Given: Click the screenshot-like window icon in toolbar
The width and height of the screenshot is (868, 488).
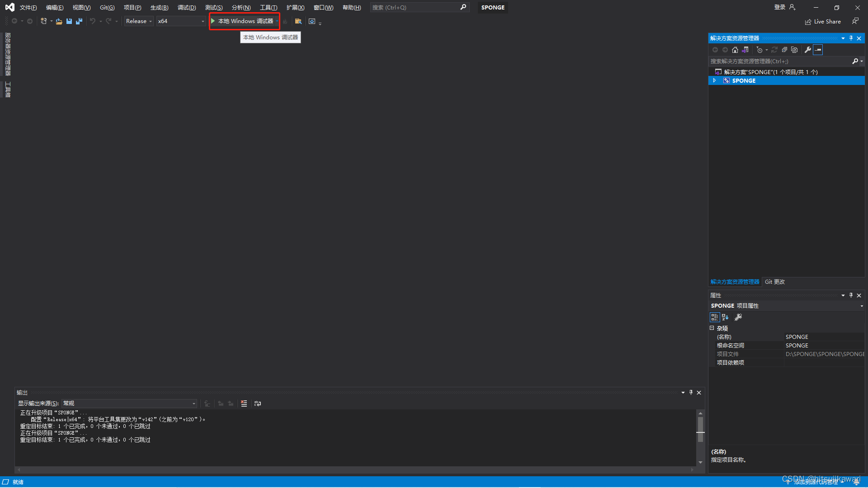Looking at the screenshot, I should (x=312, y=21).
